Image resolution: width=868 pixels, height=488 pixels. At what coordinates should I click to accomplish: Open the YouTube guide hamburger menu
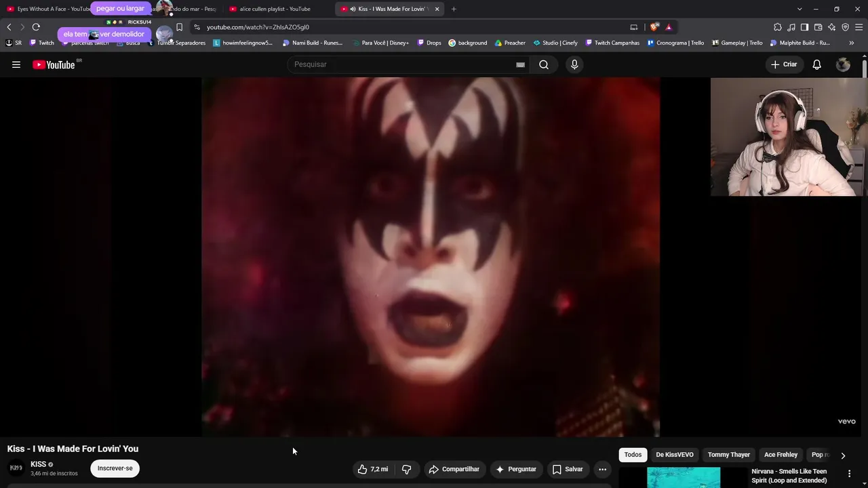16,64
